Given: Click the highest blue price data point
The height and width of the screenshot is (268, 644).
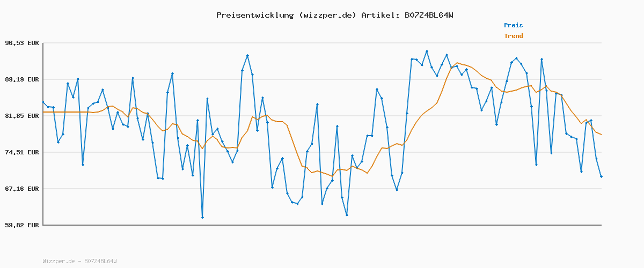Looking at the screenshot, I should (x=427, y=51).
